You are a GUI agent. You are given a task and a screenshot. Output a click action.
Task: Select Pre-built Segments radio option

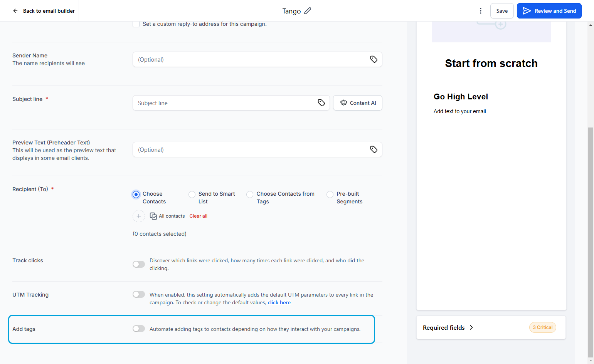click(x=330, y=195)
